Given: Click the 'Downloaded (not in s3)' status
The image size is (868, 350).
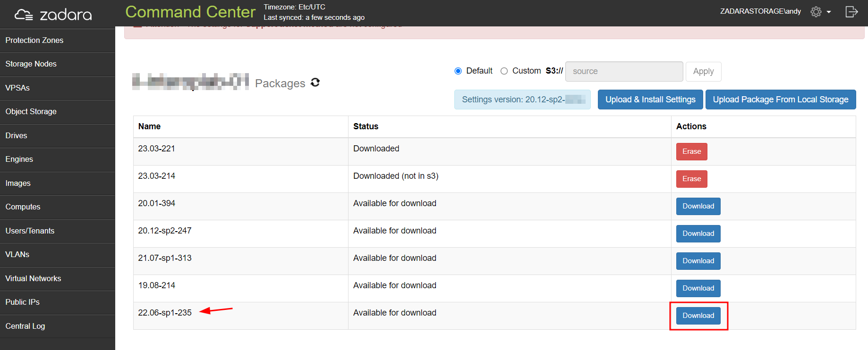Looking at the screenshot, I should click(x=396, y=176).
